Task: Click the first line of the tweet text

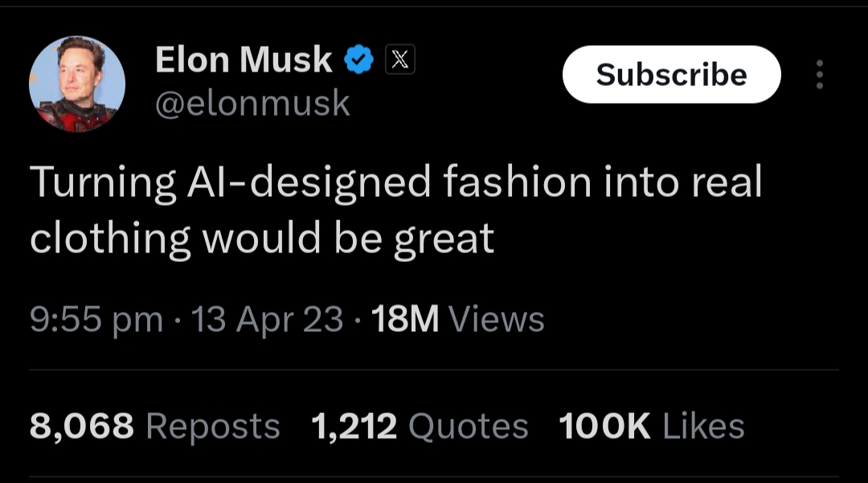Action: coord(395,183)
